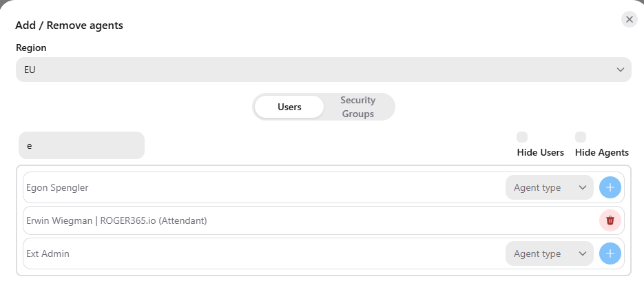Image resolution: width=644 pixels, height=301 pixels.
Task: Click the Hide Agents label text
Action: click(602, 153)
